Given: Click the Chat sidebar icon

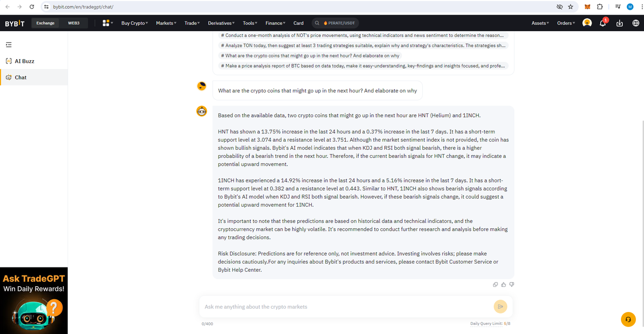Looking at the screenshot, I should (x=8, y=77).
